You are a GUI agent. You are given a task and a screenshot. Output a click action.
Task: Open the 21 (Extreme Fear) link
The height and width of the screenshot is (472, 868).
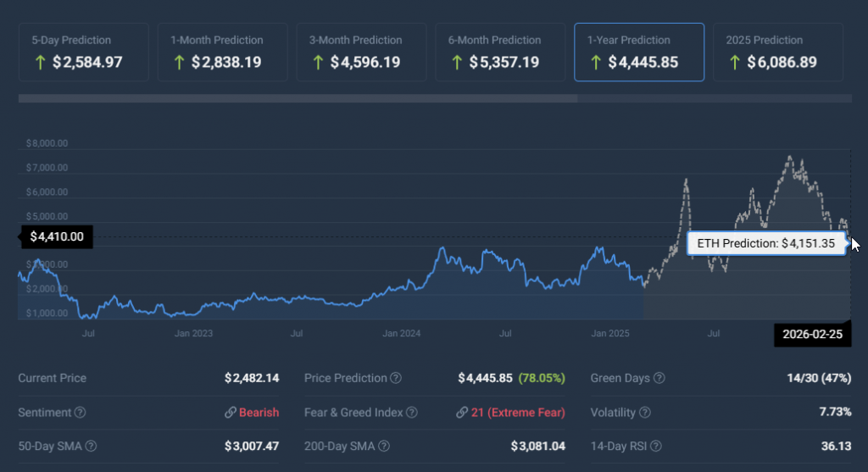pos(510,413)
